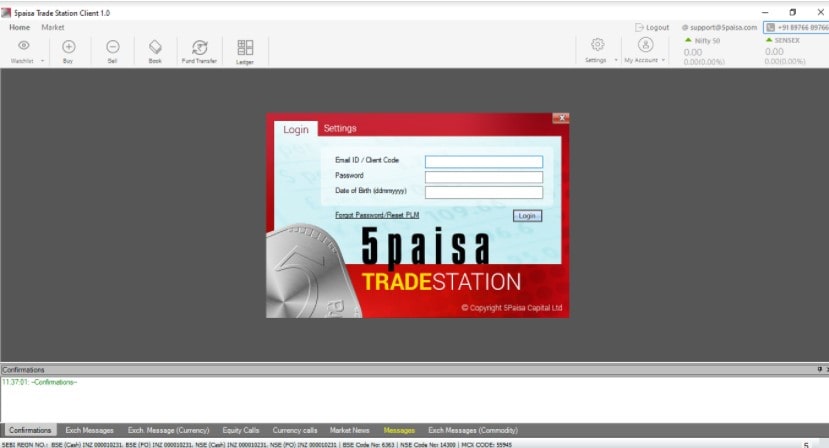829x448 pixels.
Task: Focus the Email ID / Client Code field
Action: [484, 161]
